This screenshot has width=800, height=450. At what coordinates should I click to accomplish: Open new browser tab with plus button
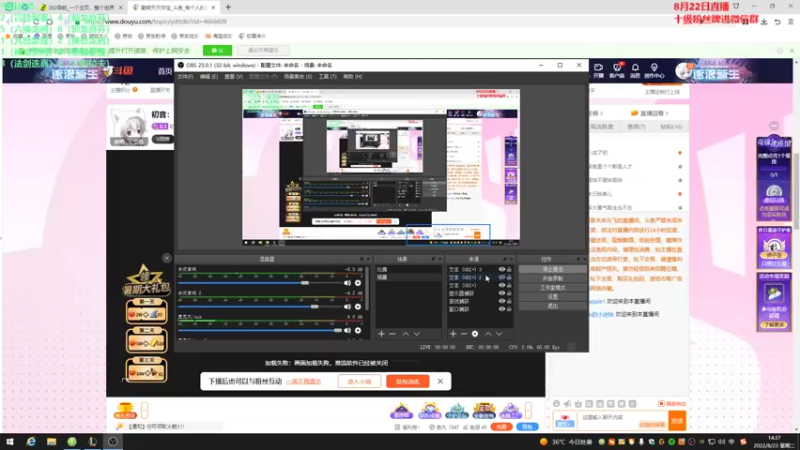[x=228, y=7]
